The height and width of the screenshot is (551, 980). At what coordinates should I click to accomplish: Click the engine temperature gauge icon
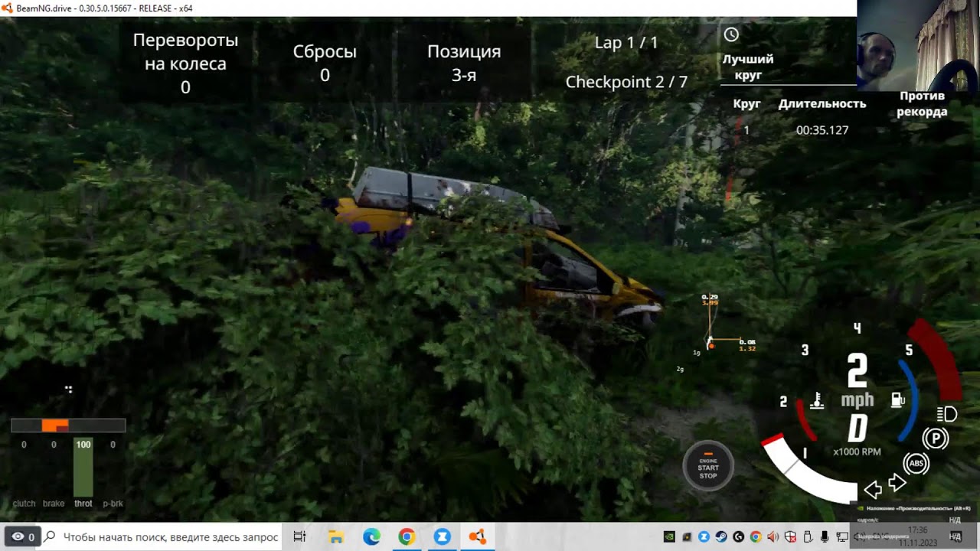click(x=817, y=400)
